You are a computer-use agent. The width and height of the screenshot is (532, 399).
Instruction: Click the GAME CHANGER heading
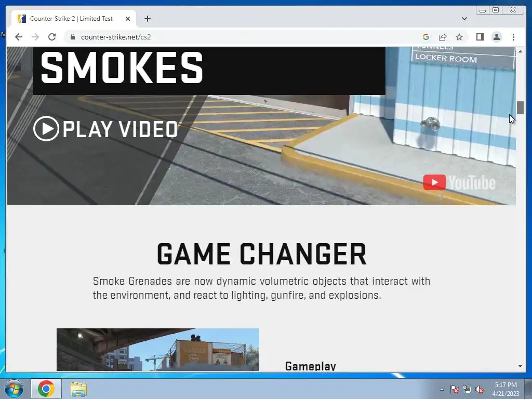262,254
